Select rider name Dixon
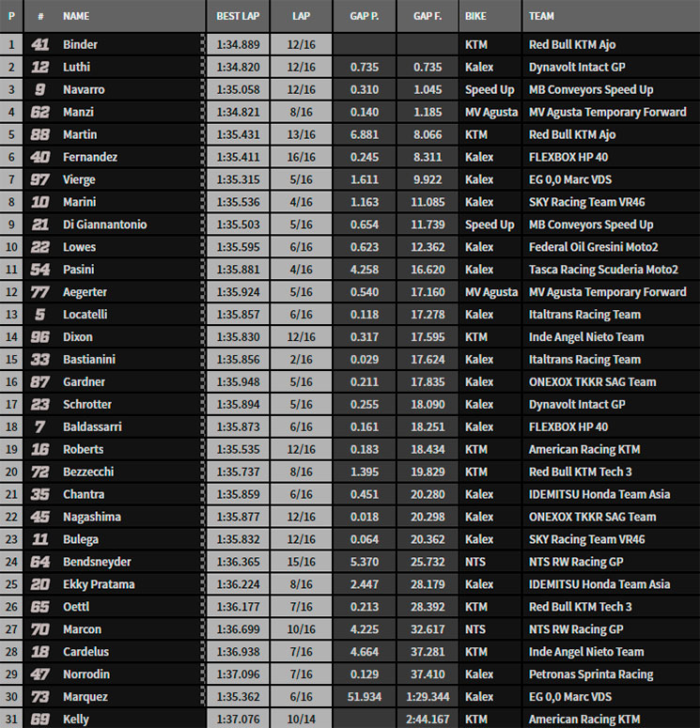This screenshot has height=728, width=700. 78,337
